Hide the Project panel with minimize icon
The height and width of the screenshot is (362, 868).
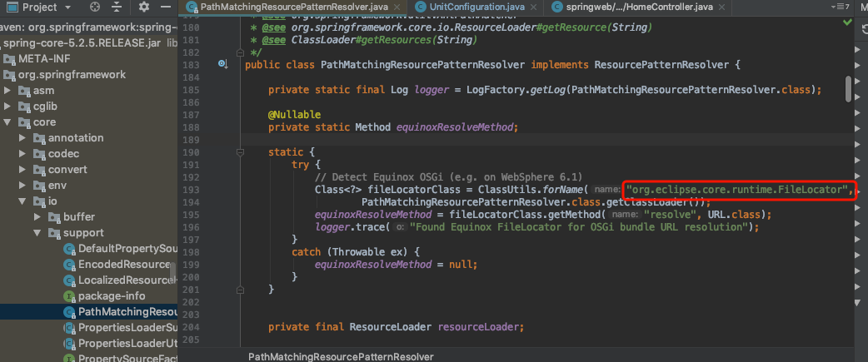pos(165,7)
